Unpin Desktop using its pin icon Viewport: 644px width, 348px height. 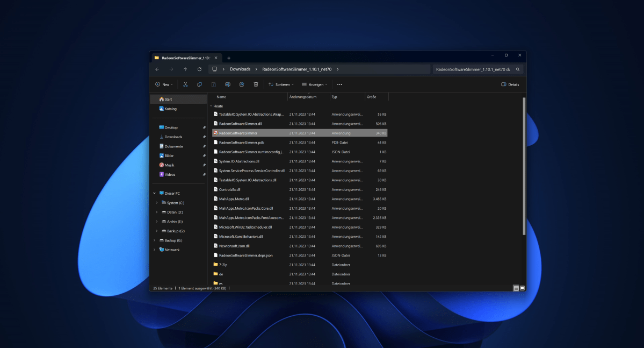tap(204, 127)
